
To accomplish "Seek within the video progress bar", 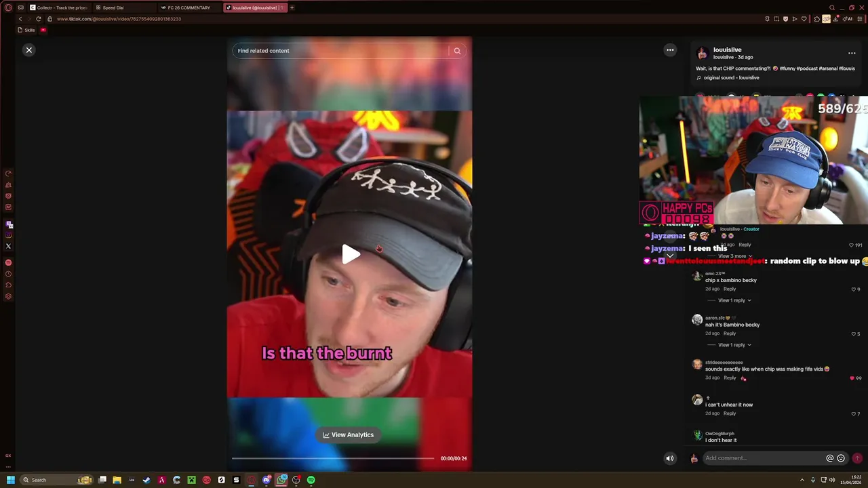I will tap(333, 458).
